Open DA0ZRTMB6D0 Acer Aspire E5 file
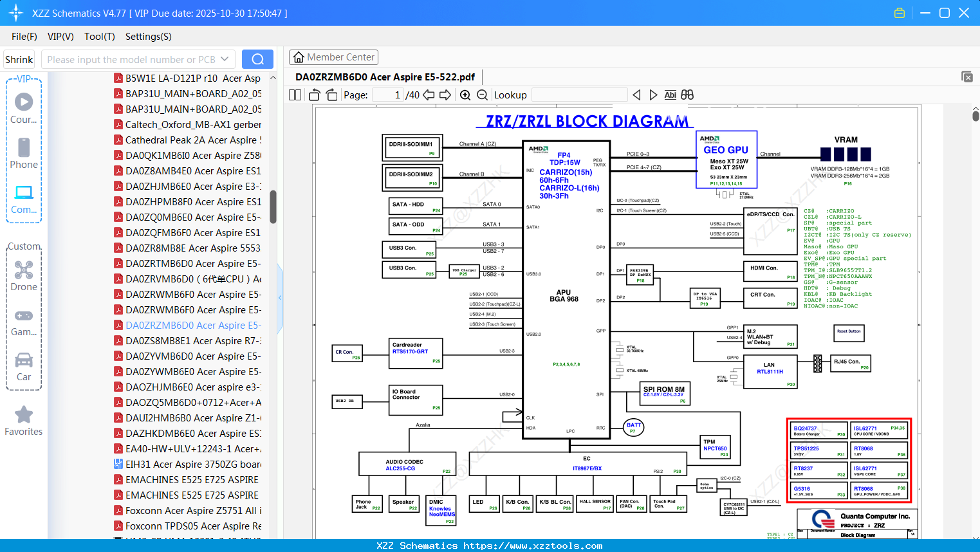 click(x=187, y=264)
